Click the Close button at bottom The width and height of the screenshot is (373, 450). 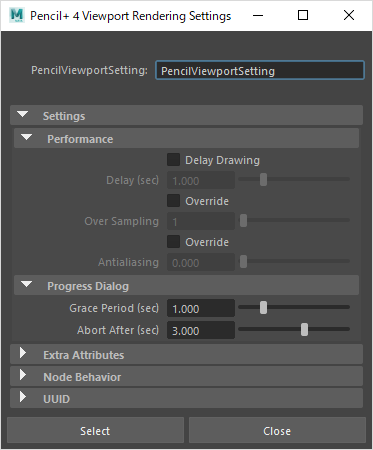(x=277, y=430)
